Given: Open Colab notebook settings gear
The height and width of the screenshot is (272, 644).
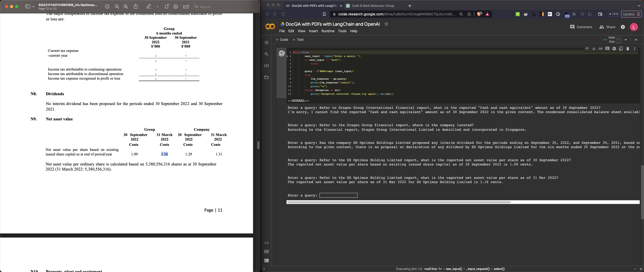Looking at the screenshot, I should [623, 27].
